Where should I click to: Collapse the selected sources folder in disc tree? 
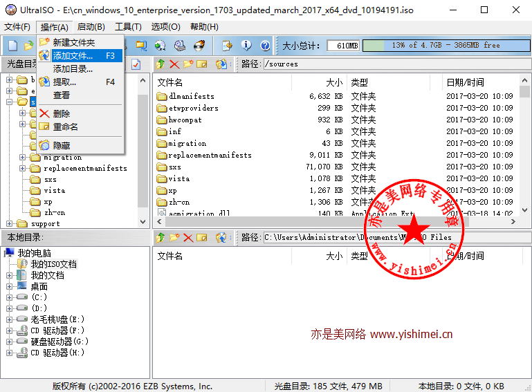[9, 102]
